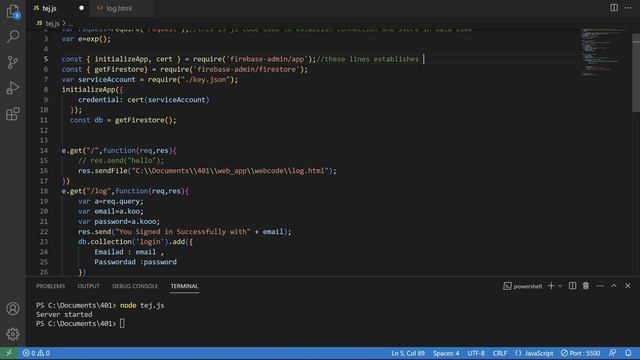Viewport: 640px width, 360px height.
Task: Click 'db.collection' on line 23
Action: pos(104,242)
